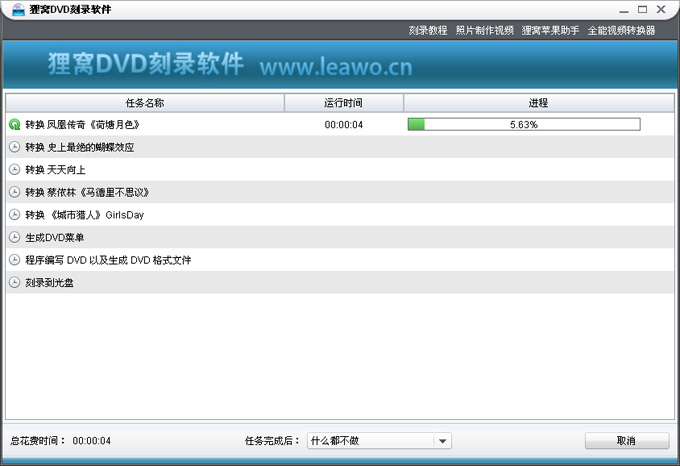
Task: Click the 取消 button
Action: click(627, 441)
